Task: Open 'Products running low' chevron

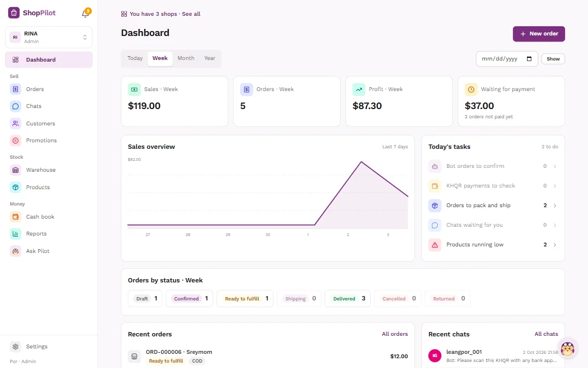Action: click(555, 245)
